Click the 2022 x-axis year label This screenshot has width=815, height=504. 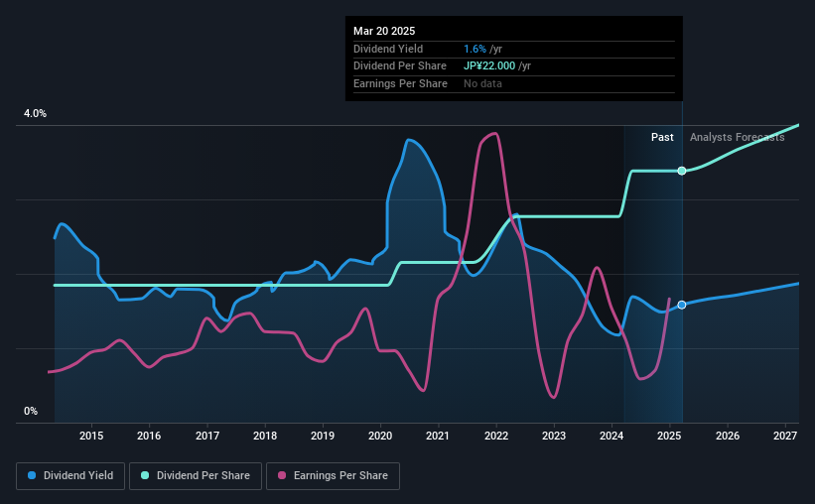click(x=496, y=436)
